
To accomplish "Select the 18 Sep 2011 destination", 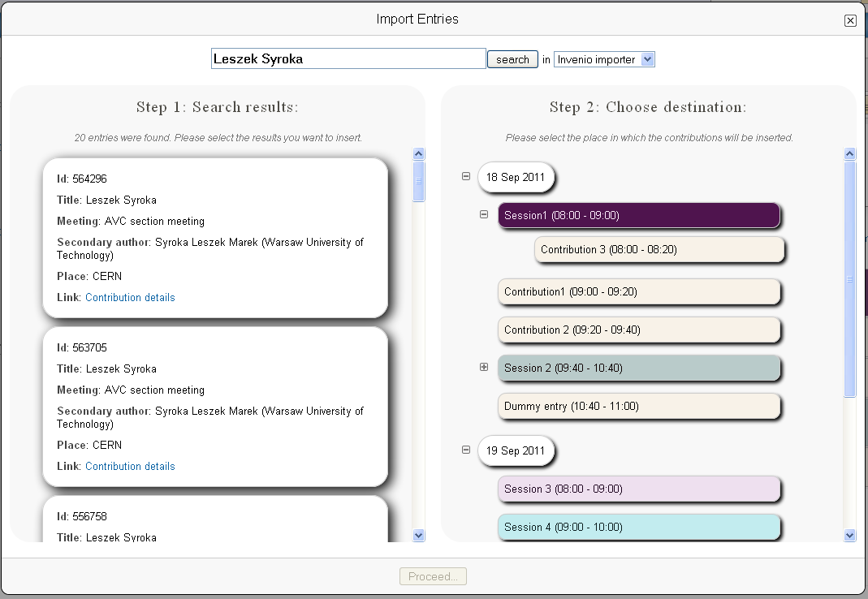I will [516, 177].
